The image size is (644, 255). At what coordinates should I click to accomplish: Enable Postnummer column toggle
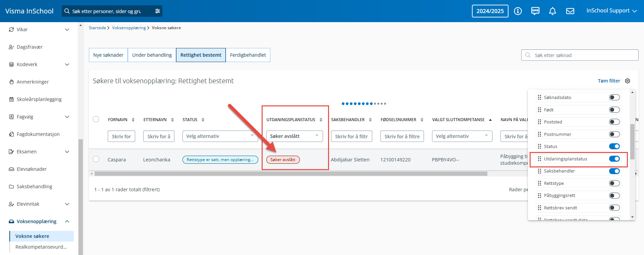[x=614, y=134]
